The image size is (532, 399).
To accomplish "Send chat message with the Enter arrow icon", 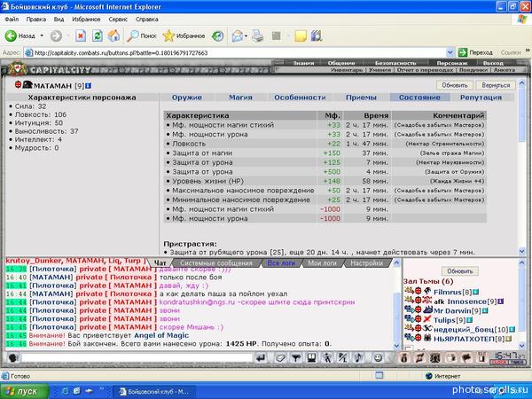I will 261,358.
